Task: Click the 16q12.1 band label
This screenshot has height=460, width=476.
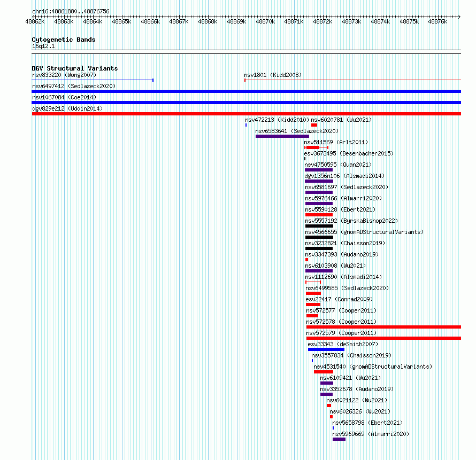Action: pos(43,46)
